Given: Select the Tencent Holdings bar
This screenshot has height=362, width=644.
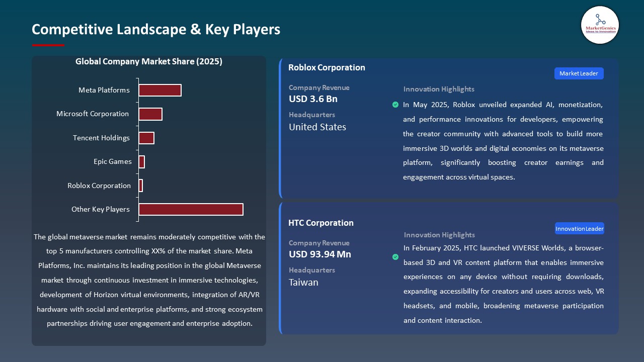Looking at the screenshot, I should pyautogui.click(x=146, y=137).
